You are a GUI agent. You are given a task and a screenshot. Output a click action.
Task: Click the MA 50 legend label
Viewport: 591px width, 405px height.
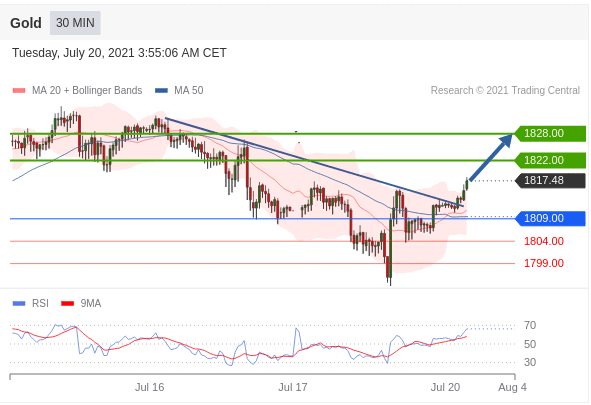[188, 90]
